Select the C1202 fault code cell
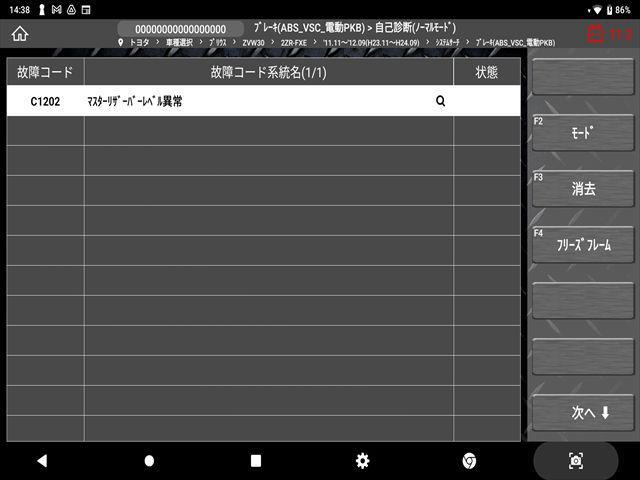The image size is (640, 480). pyautogui.click(x=45, y=101)
